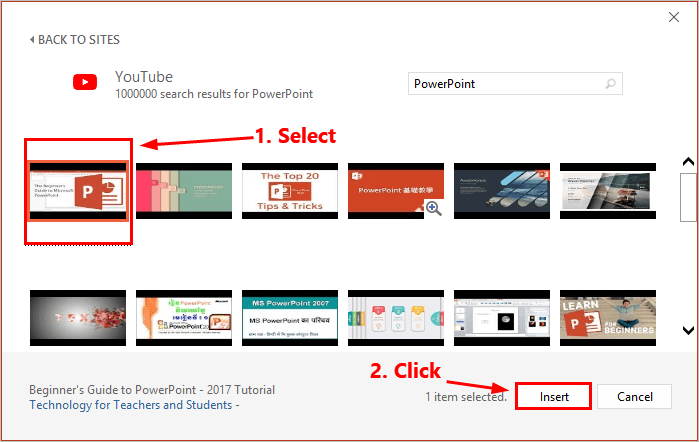Choose the orange PowerPoint 基礎教學 thumbnail
Viewport: 699px width, 442px height.
(x=396, y=190)
